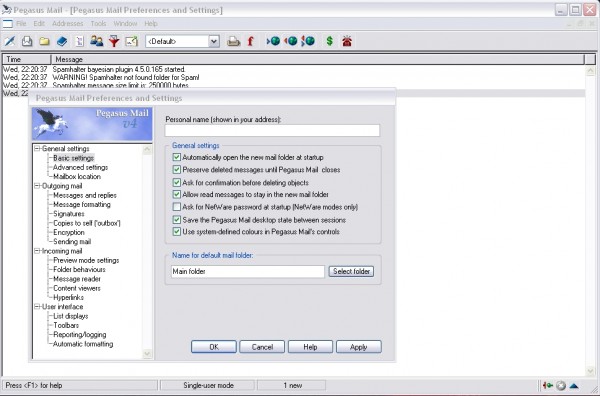The height and width of the screenshot is (396, 600).
Task: Click the Main folder name input field
Action: (248, 271)
